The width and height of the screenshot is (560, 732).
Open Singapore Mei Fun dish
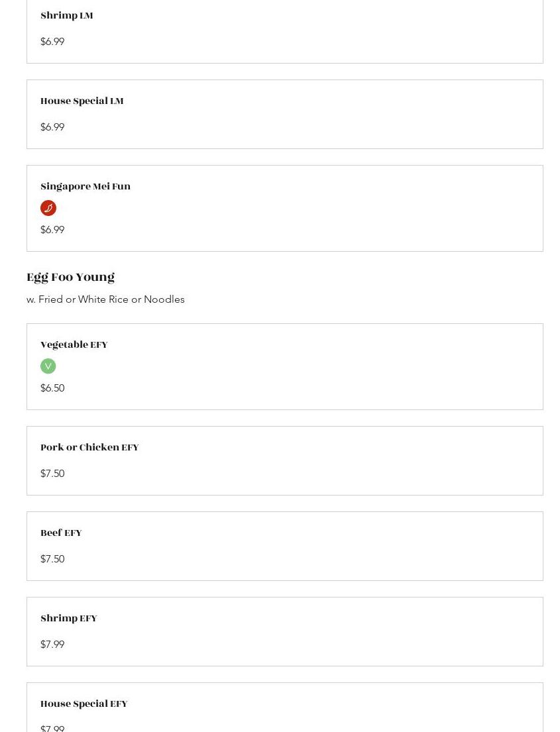[x=85, y=187]
